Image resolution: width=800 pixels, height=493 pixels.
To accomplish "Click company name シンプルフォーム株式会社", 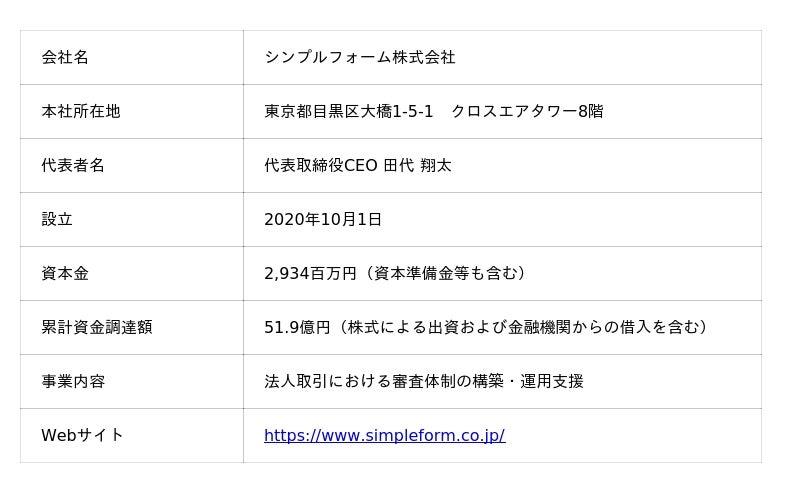I will pos(360,58).
